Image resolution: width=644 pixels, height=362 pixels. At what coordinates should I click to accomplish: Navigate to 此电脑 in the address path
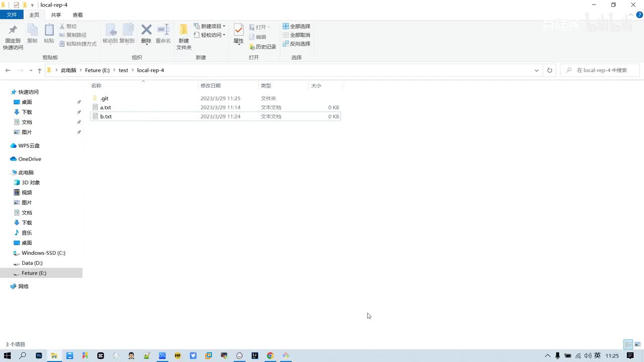(x=68, y=70)
